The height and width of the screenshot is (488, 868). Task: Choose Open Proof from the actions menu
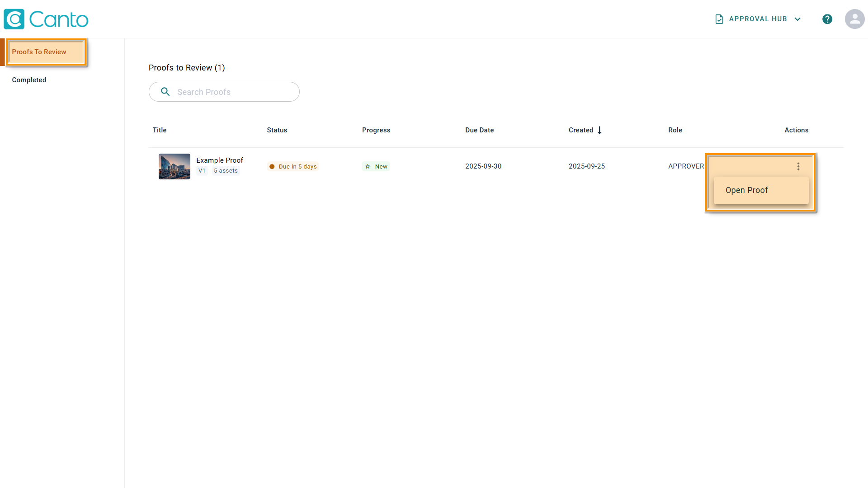pyautogui.click(x=761, y=190)
